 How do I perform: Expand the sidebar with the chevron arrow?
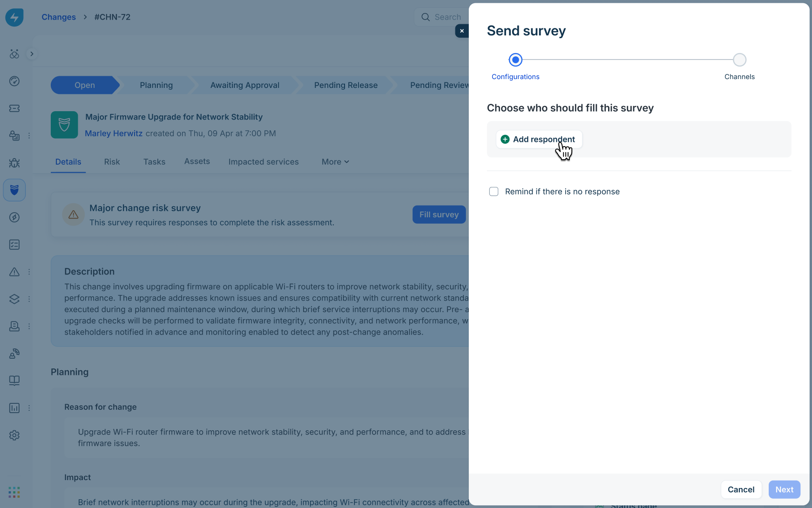click(x=32, y=54)
